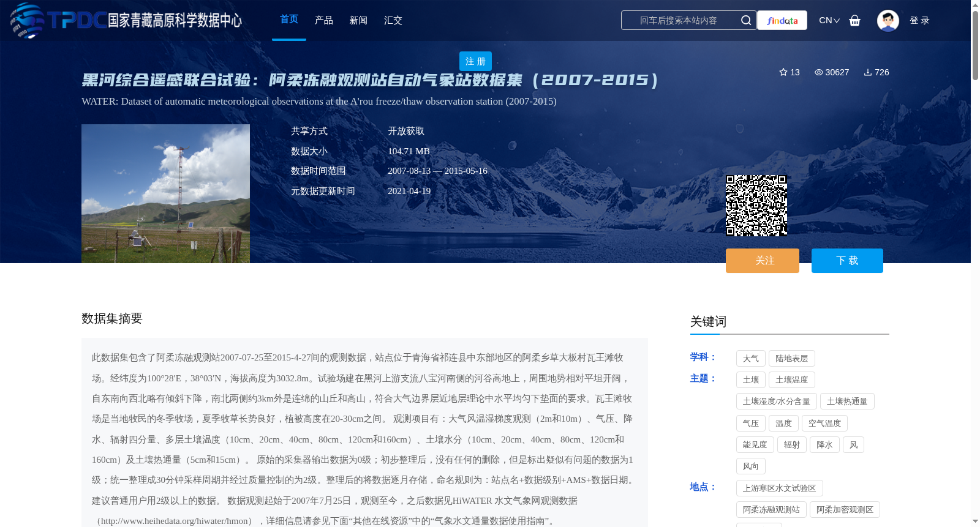Click the 2007-08-13 — 2015-05-16 date range

click(437, 171)
